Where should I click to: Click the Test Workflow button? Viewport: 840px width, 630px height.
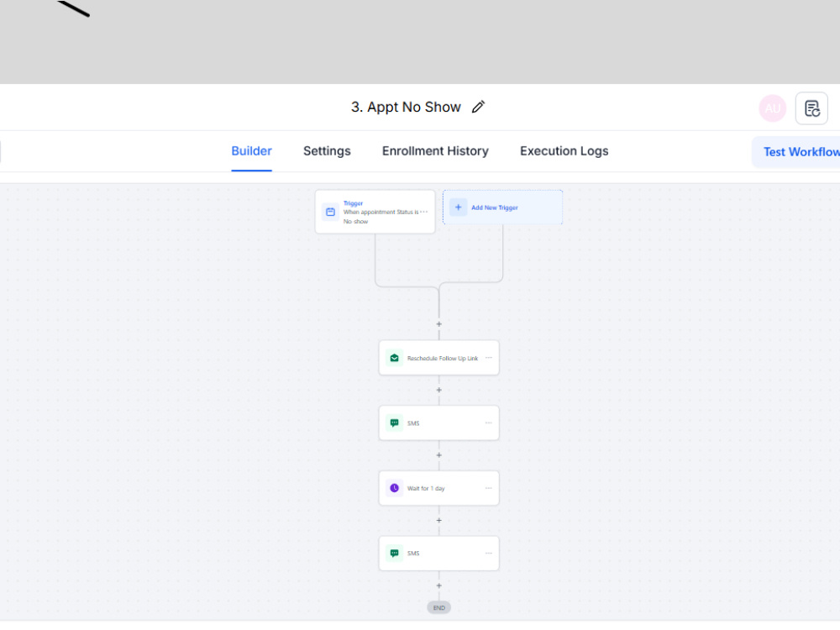coord(798,152)
